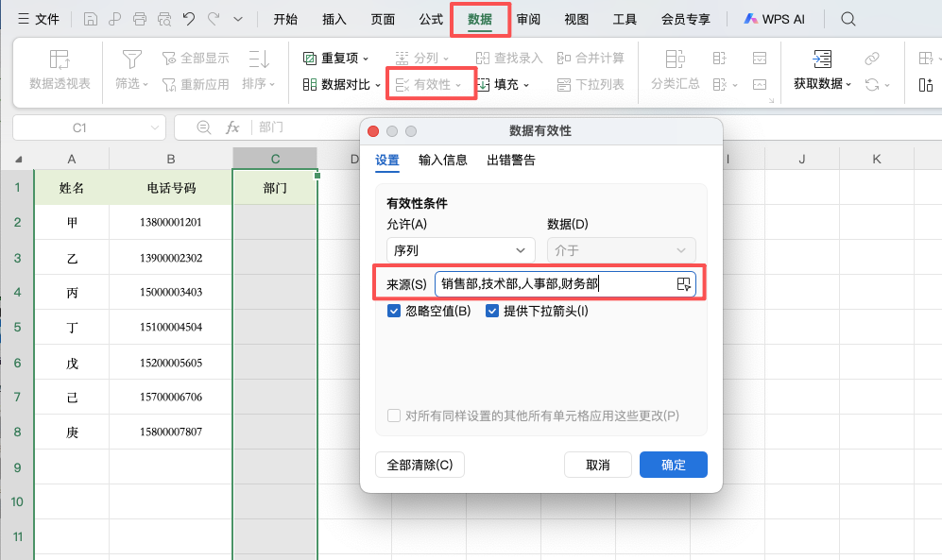Click 重新应用 filter button
This screenshot has width=942, height=560.
pyautogui.click(x=196, y=85)
